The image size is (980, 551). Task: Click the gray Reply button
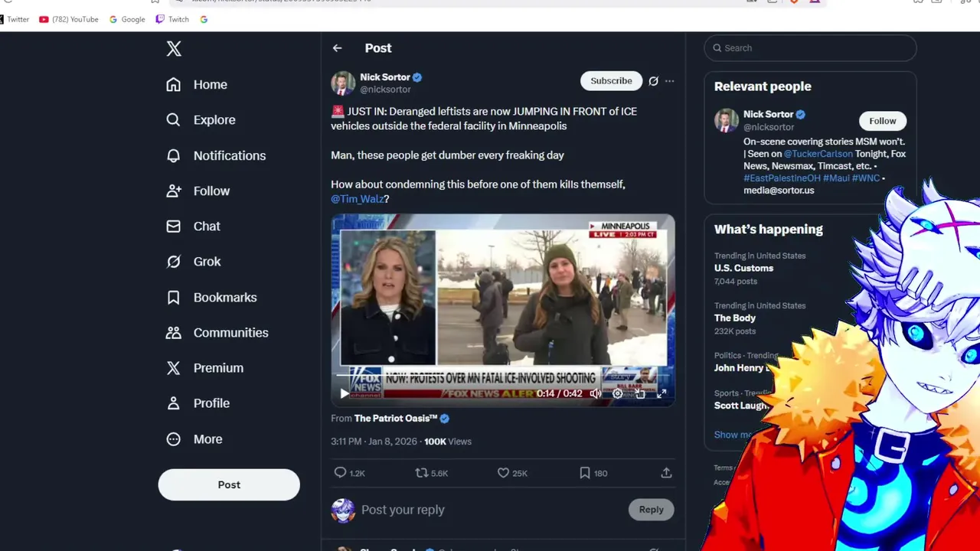tap(651, 510)
